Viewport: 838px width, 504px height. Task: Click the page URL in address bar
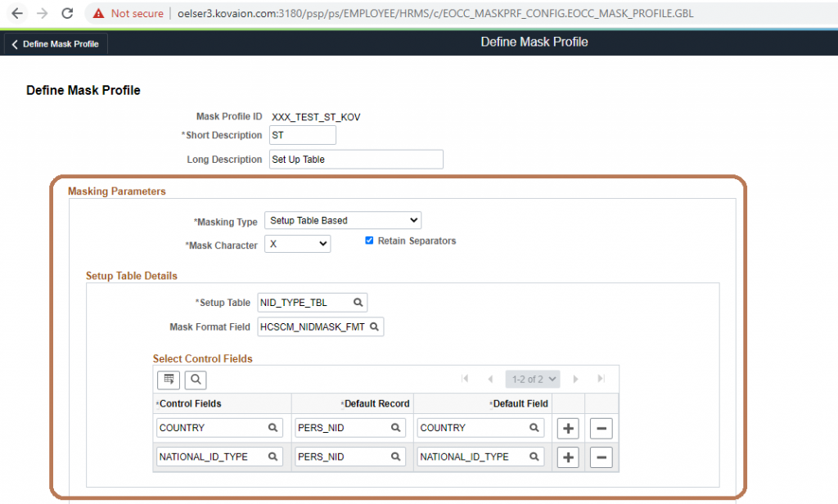coord(435,13)
